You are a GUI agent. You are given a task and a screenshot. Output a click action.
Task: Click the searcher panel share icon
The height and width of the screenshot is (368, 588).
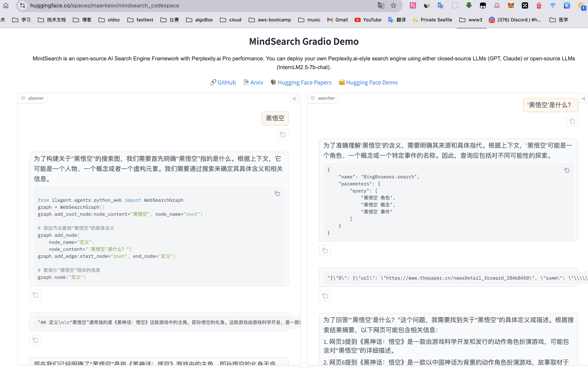(x=584, y=99)
